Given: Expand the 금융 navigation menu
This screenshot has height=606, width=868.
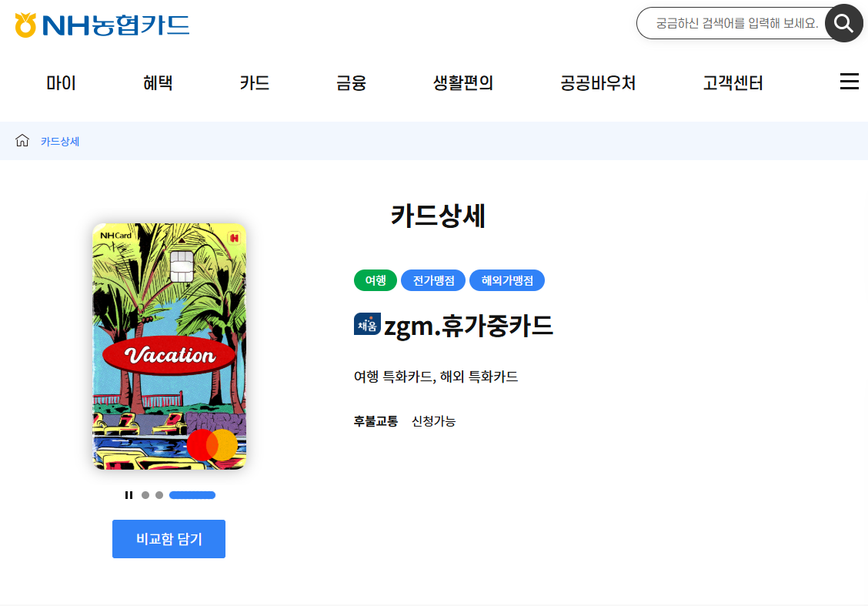Looking at the screenshot, I should pos(351,83).
